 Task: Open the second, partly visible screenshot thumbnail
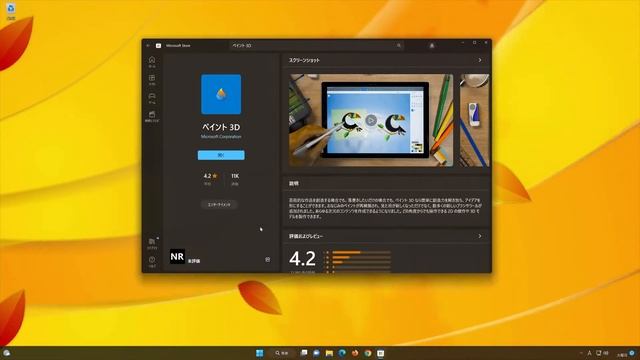tap(474, 120)
